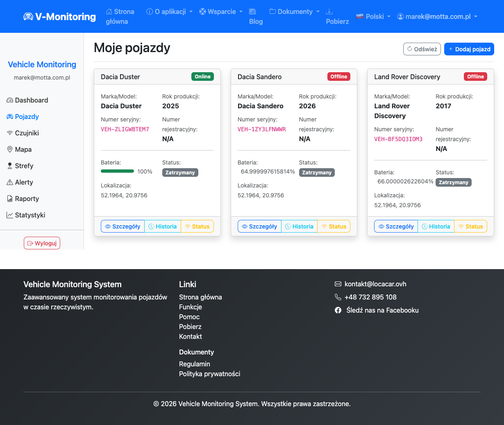
Task: Click the V-Monitoring car logo icon
Action: point(28,16)
